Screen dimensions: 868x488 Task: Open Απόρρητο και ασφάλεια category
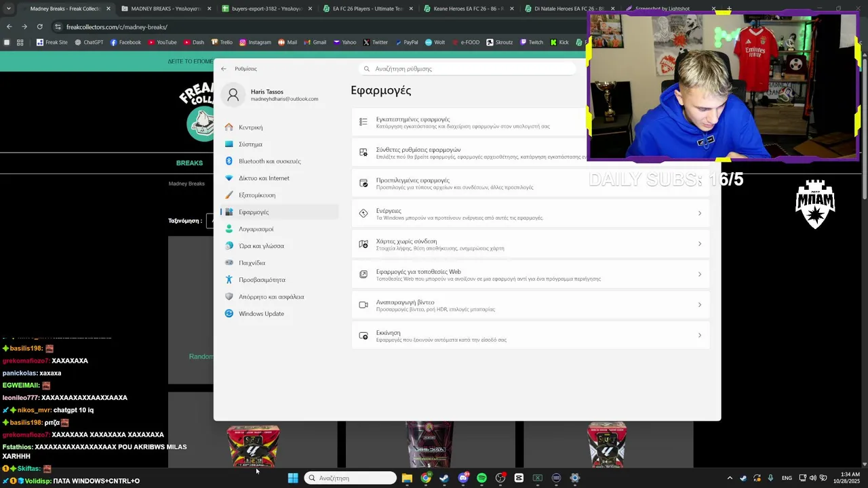click(279, 297)
